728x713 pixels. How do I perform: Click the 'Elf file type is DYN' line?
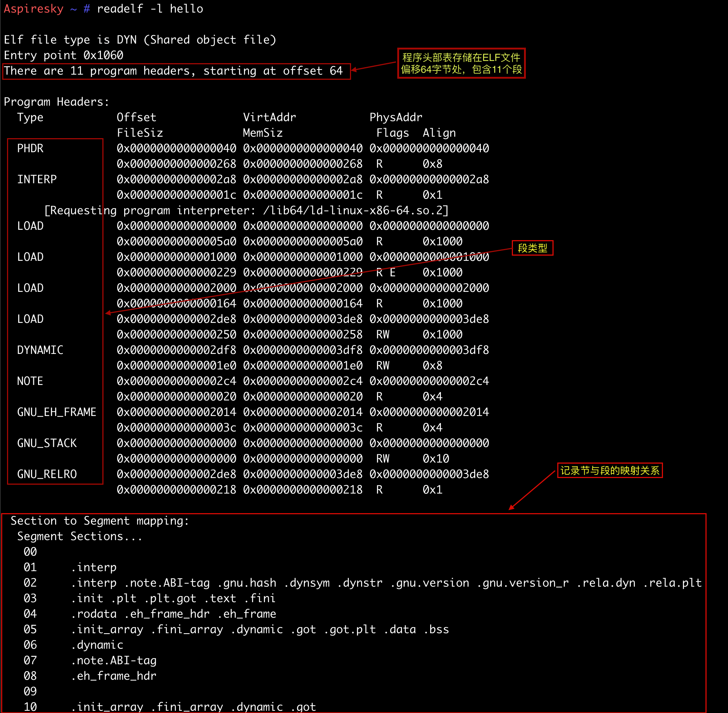140,40
